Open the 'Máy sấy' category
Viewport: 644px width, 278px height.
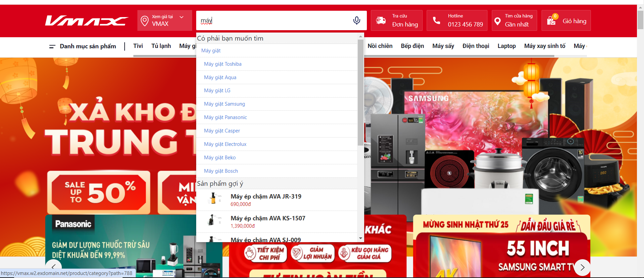(x=443, y=46)
